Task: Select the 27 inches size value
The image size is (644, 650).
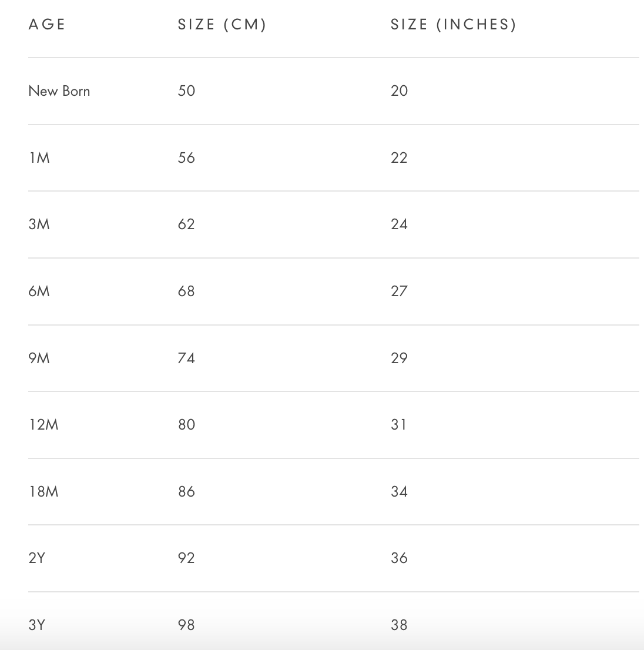Action: (x=399, y=292)
